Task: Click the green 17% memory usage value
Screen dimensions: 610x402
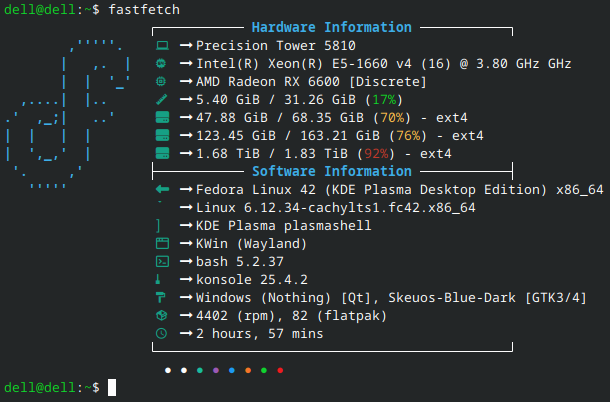Action: pyautogui.click(x=384, y=100)
